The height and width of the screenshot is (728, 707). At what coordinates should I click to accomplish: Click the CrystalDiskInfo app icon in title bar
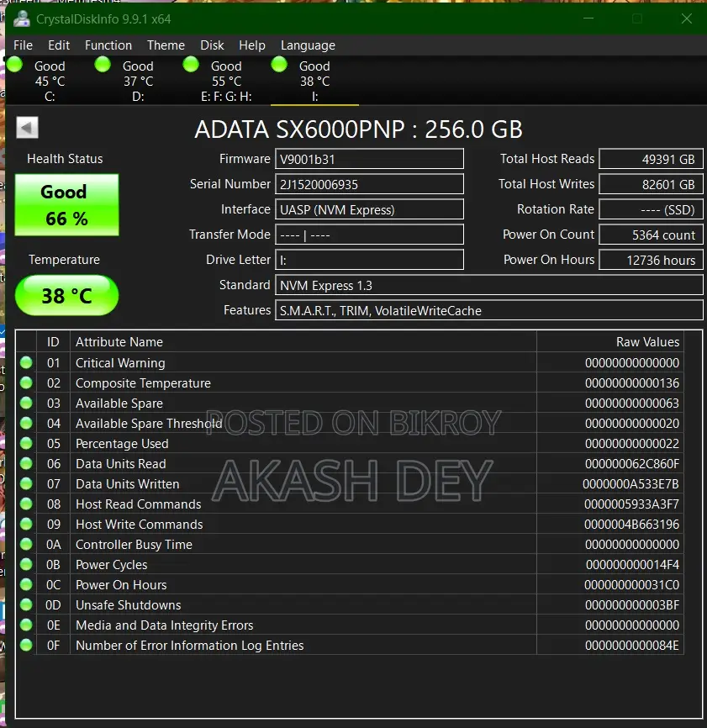pos(21,19)
